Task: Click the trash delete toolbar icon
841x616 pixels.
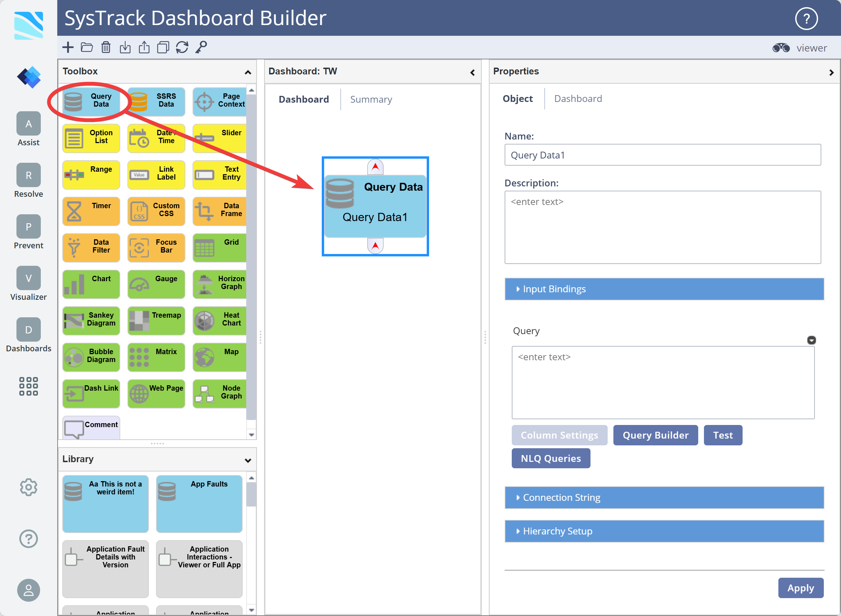Action: [x=106, y=47]
